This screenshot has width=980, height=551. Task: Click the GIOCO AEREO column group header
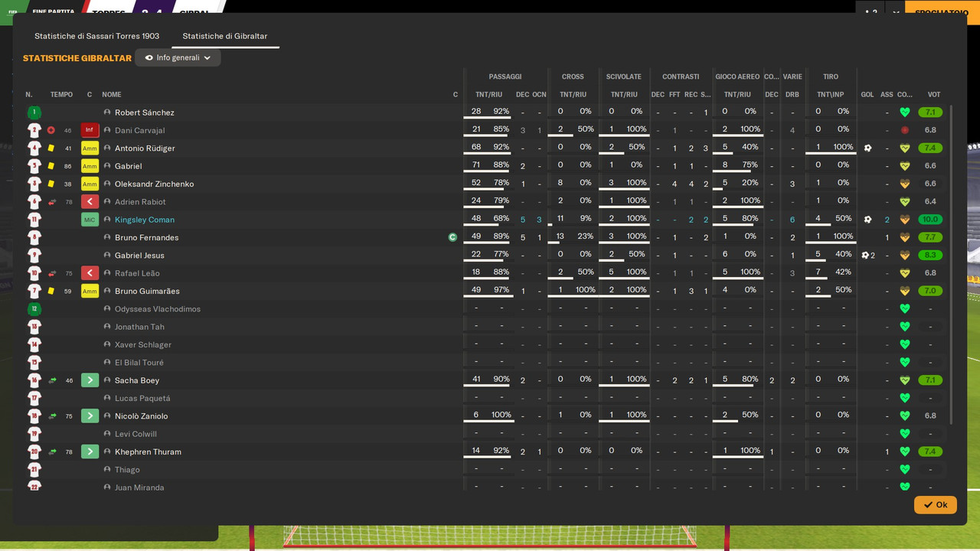click(x=737, y=77)
